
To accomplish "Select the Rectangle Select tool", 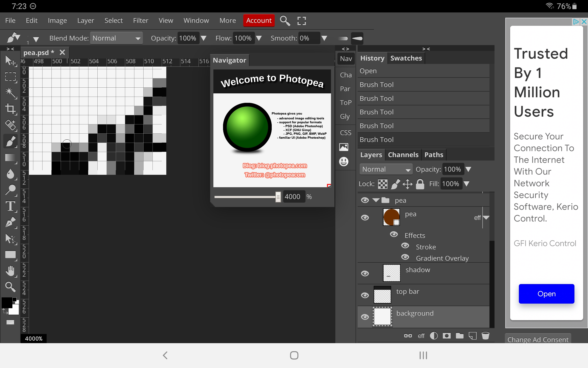I will 11,76.
